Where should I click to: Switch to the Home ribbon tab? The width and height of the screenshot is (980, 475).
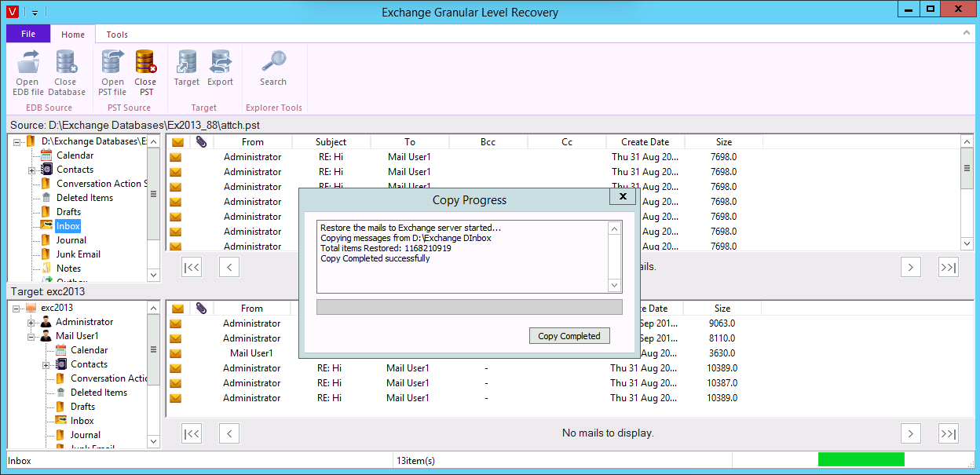pos(73,35)
